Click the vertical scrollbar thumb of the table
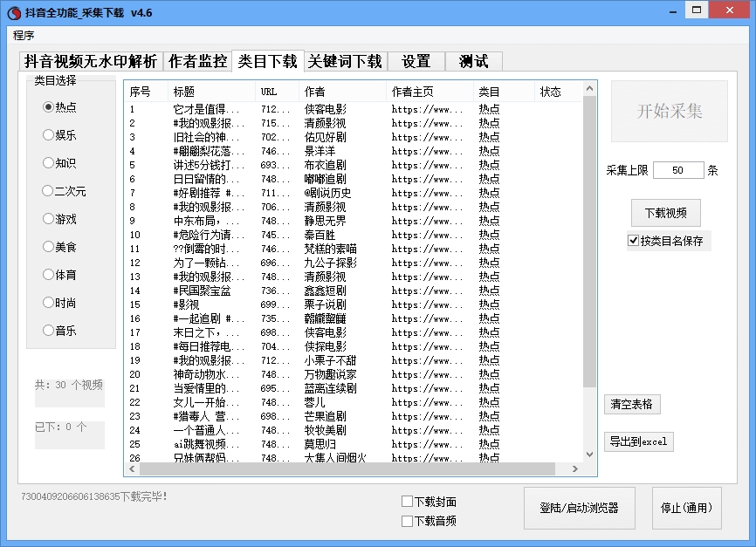 (589, 241)
